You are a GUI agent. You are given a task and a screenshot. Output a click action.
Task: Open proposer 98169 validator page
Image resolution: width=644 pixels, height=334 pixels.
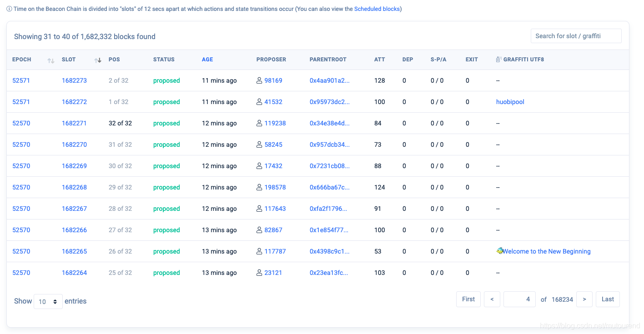[273, 80]
